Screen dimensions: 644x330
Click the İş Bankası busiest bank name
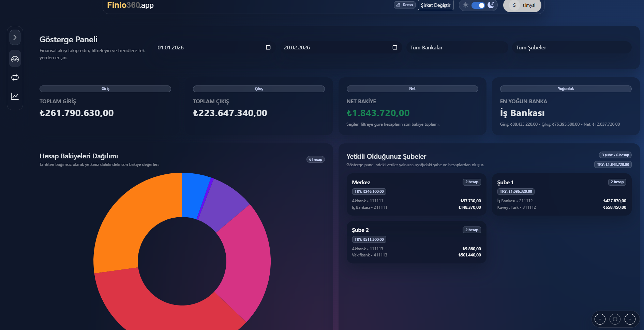click(522, 113)
